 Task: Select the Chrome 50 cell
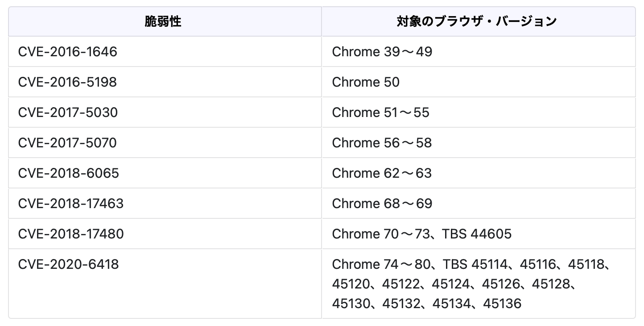point(366,82)
